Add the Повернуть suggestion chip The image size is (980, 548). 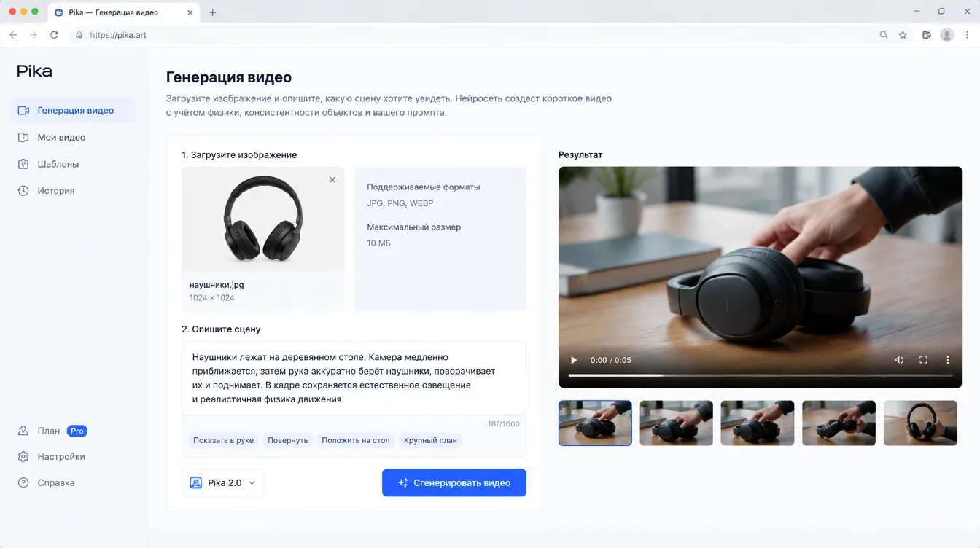pos(288,440)
